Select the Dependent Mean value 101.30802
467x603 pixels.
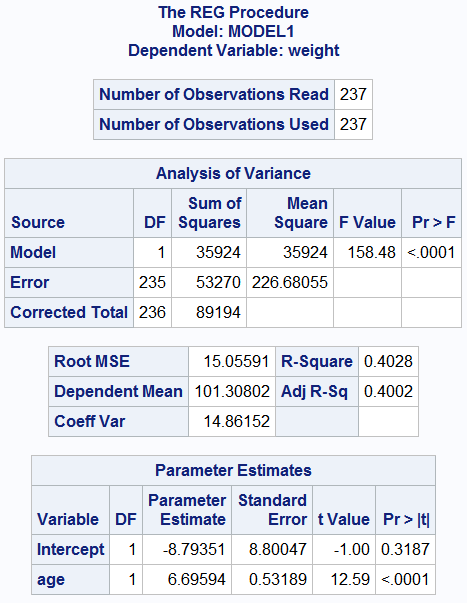[232, 391]
